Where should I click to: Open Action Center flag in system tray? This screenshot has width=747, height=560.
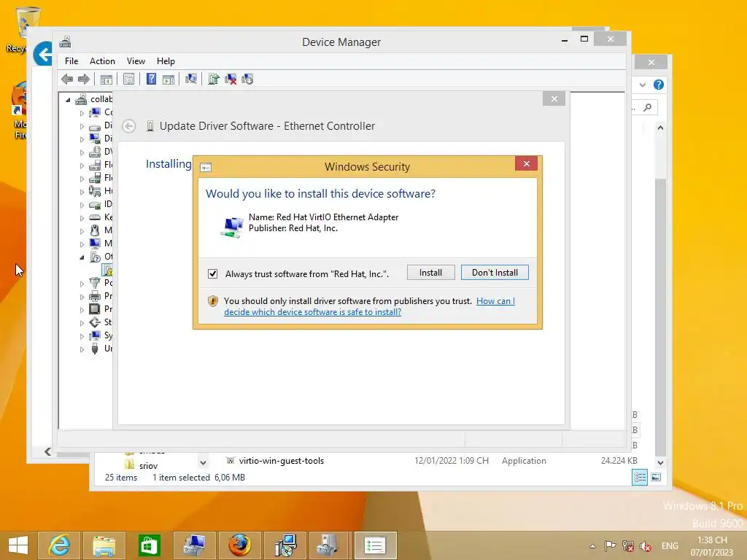click(x=610, y=546)
